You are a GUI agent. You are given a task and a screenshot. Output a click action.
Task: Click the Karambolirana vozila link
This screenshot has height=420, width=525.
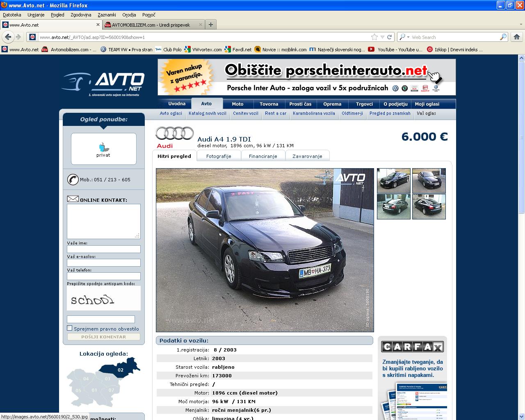[314, 113]
